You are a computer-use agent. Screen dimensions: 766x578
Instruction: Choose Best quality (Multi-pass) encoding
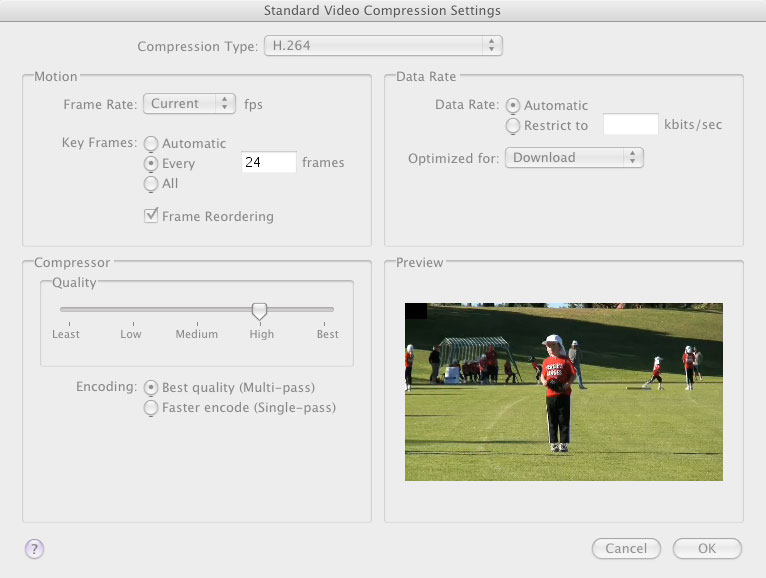pos(151,387)
